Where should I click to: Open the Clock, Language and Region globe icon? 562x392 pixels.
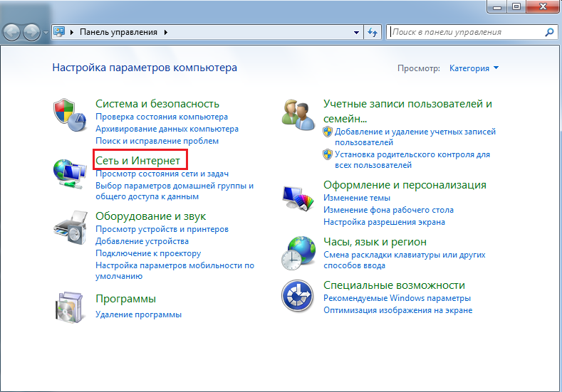[x=298, y=253]
